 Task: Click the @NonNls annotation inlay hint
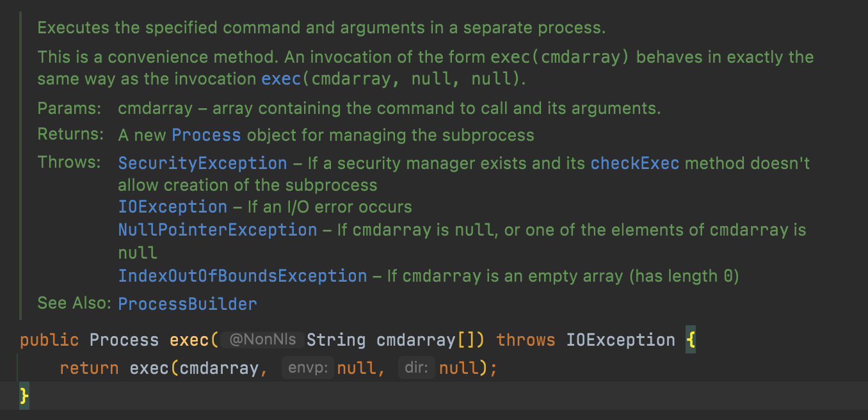pyautogui.click(x=262, y=339)
